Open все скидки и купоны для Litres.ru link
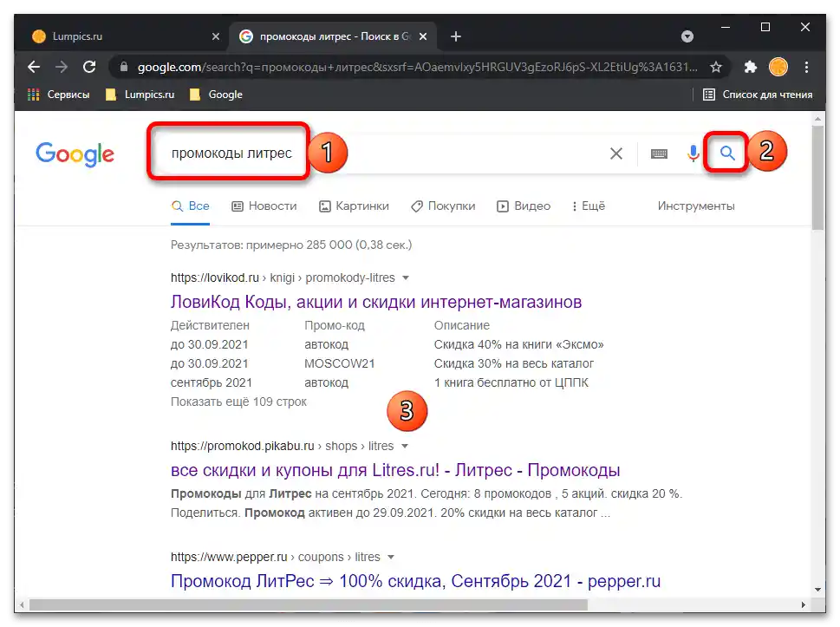Viewport: 840px width, 627px height. click(x=395, y=471)
